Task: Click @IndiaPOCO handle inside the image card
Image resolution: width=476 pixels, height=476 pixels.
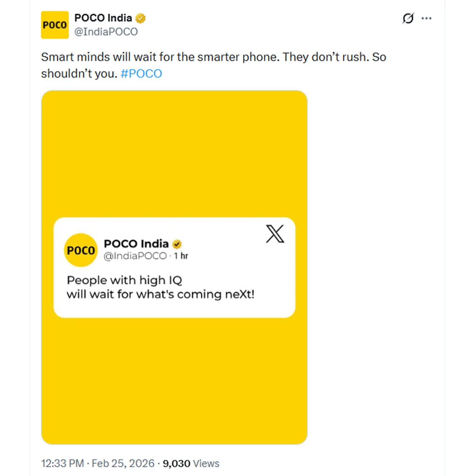Action: 135,256
